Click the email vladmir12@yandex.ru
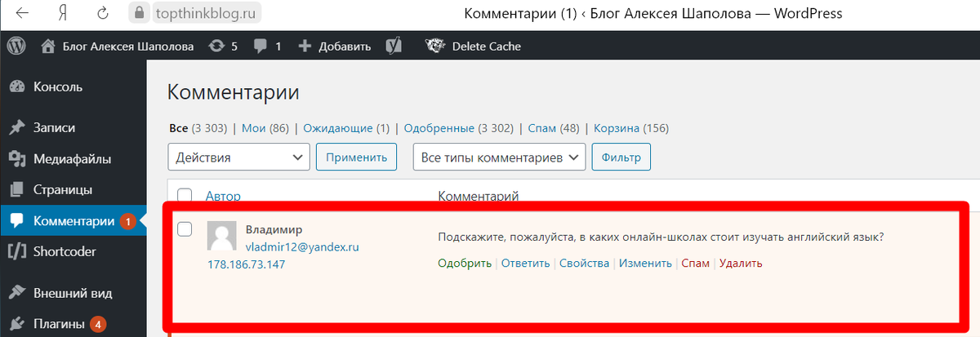 tap(302, 246)
